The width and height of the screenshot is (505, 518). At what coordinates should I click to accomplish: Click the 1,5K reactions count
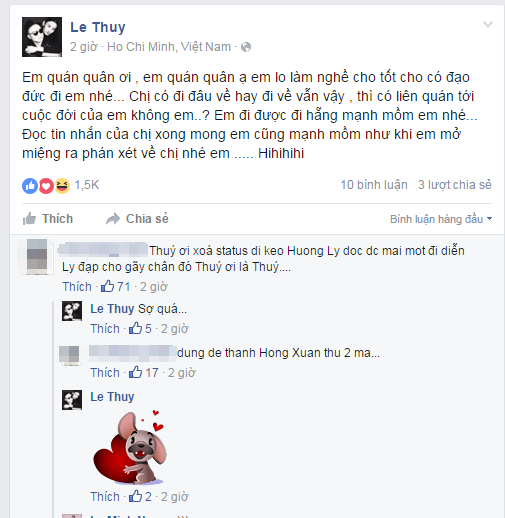pos(87,185)
